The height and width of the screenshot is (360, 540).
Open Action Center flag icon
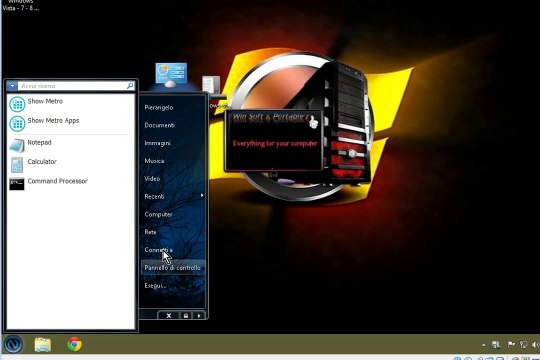pyautogui.click(x=511, y=344)
